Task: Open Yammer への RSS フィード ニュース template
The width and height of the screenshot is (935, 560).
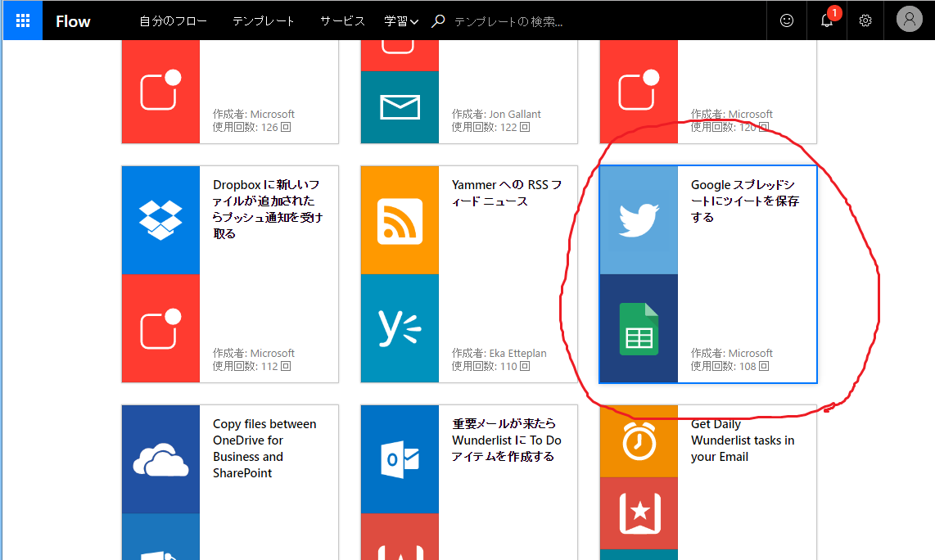Action: pyautogui.click(x=506, y=192)
